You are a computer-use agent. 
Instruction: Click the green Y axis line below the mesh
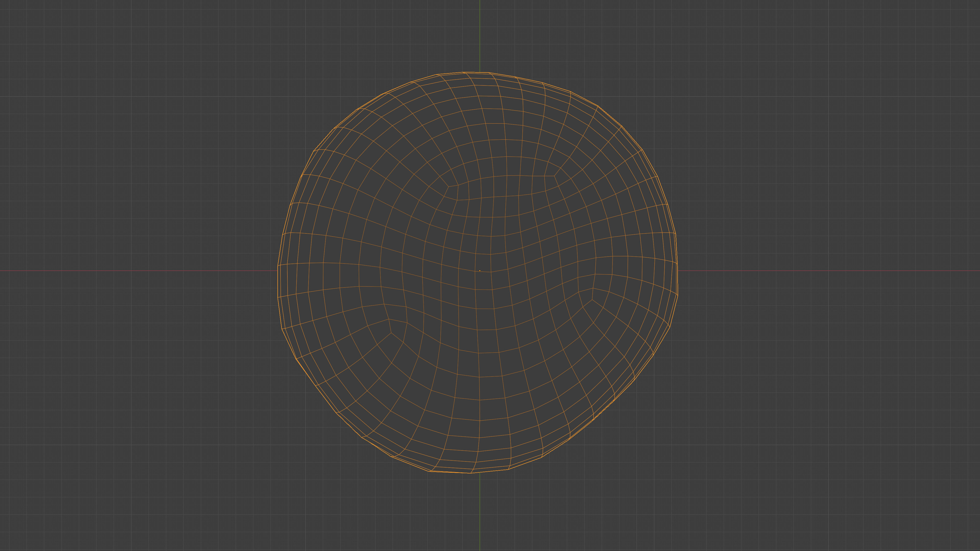(480, 513)
